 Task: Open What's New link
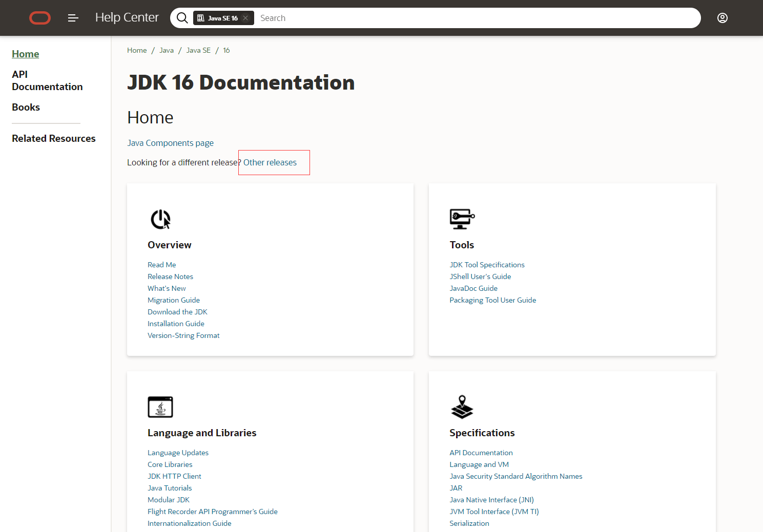(167, 288)
